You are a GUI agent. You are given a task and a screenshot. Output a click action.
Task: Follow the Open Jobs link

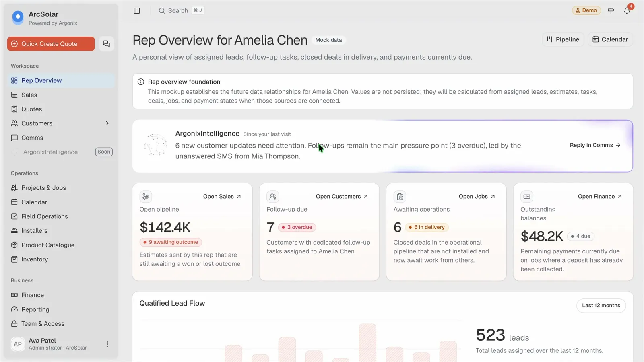pyautogui.click(x=477, y=197)
